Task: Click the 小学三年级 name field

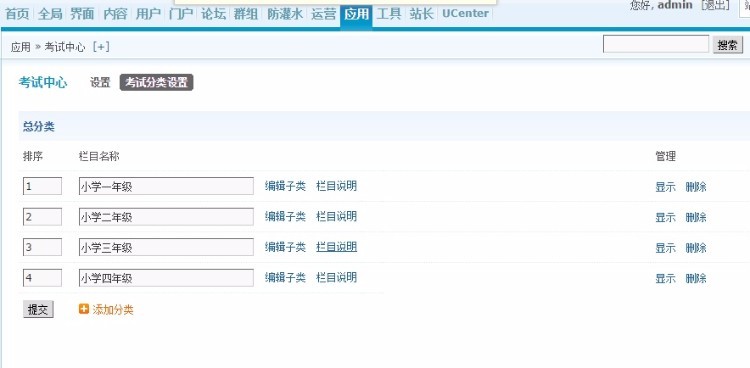Action: (166, 247)
